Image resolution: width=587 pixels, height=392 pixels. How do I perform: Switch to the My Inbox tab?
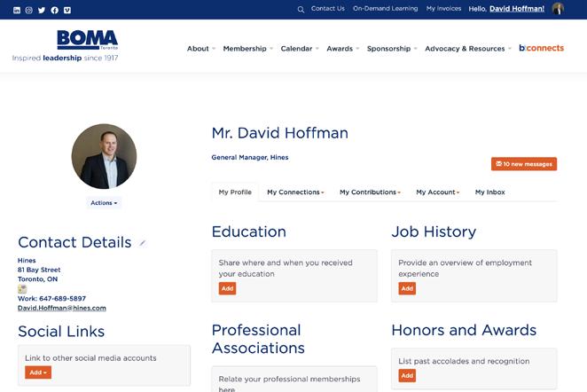coord(489,192)
